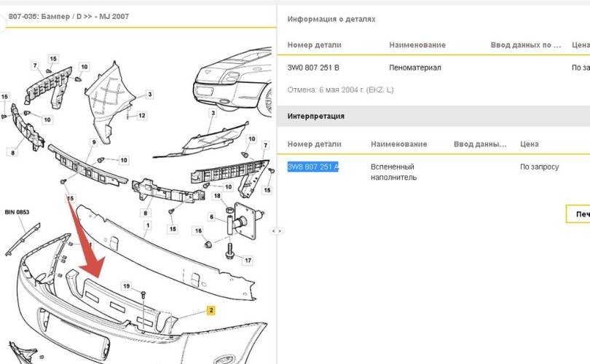Viewport: 590px width, 364px height.
Task: Click the Цена column header in the Интерпретация table
Action: point(529,144)
